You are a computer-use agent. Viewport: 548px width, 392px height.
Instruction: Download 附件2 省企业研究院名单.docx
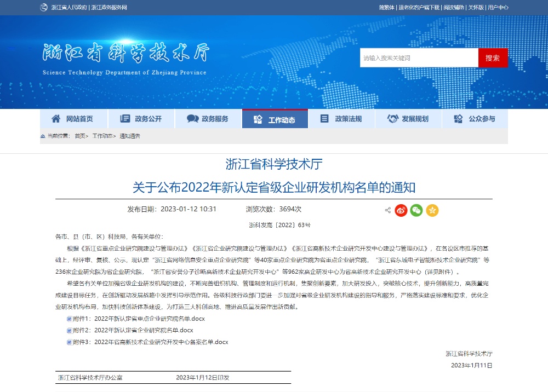click(x=143, y=331)
